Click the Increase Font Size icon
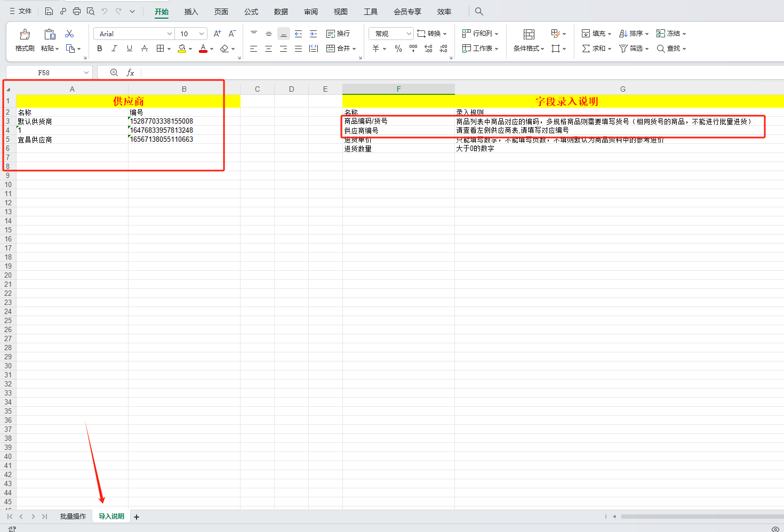 (217, 34)
